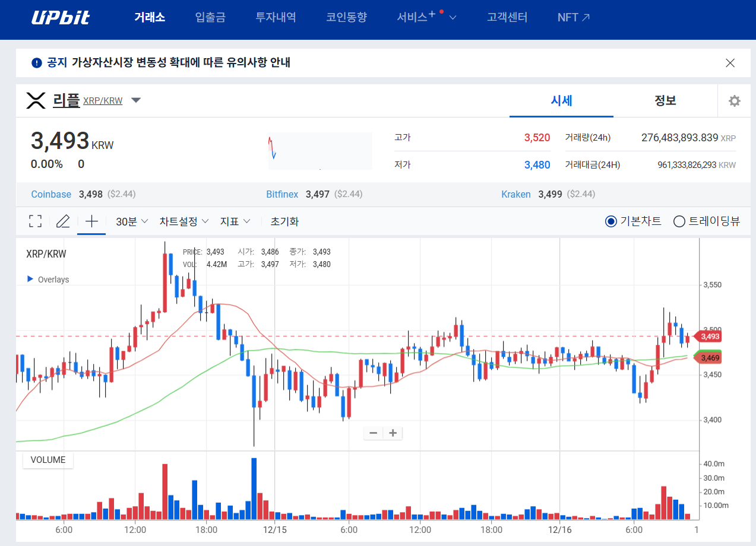Open the Coinbase price link
This screenshot has width=756, height=546.
(51, 194)
